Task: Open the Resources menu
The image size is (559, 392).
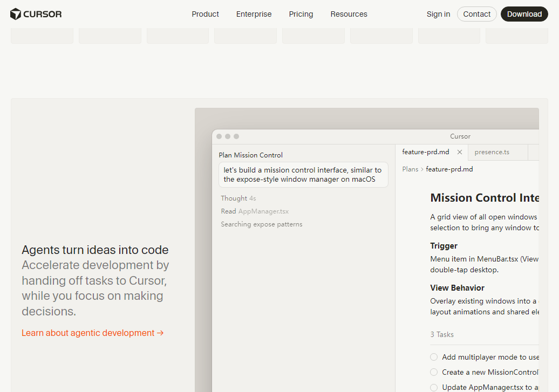Action: (x=349, y=14)
